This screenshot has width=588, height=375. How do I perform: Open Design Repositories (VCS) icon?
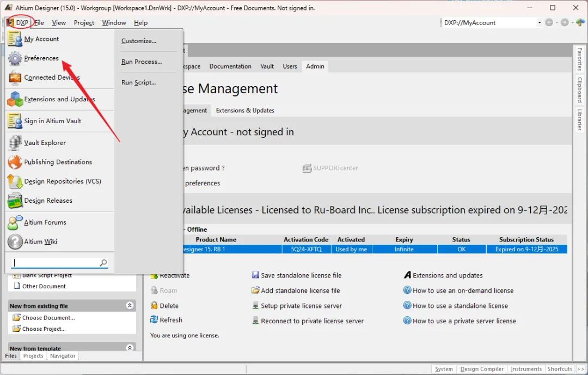pos(15,182)
